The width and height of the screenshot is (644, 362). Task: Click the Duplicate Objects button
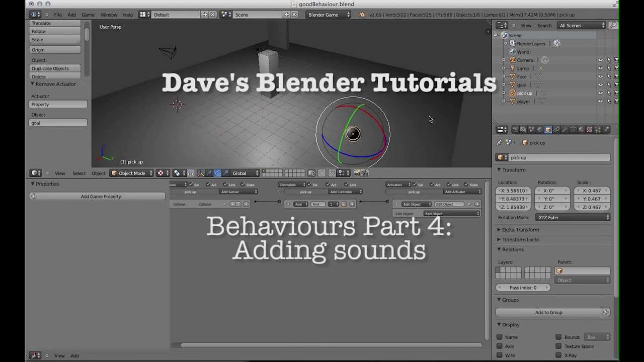pos(55,68)
